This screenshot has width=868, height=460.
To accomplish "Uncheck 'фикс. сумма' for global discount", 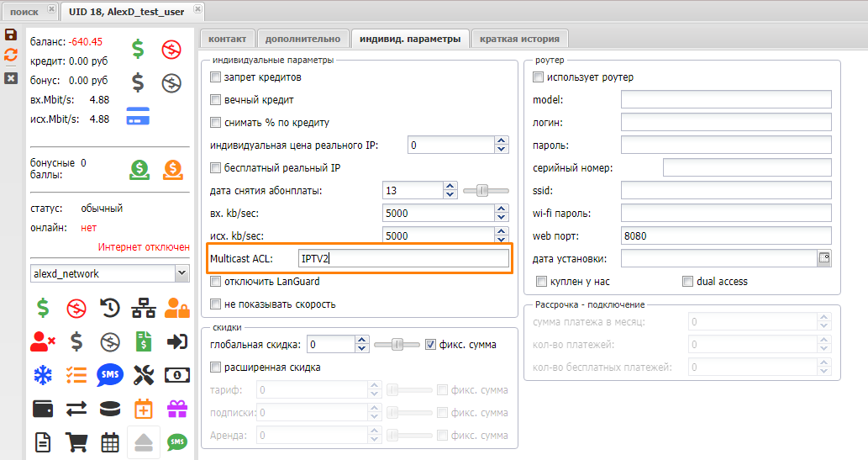I will (x=431, y=344).
